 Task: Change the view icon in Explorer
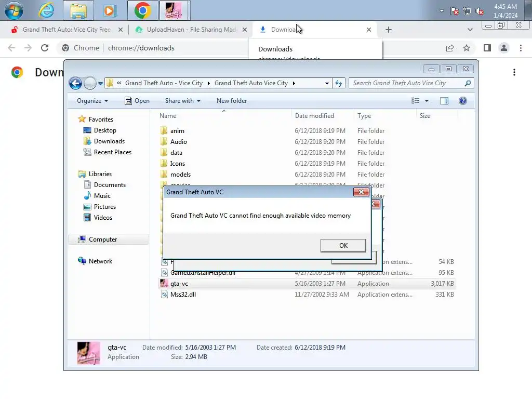[x=415, y=101]
